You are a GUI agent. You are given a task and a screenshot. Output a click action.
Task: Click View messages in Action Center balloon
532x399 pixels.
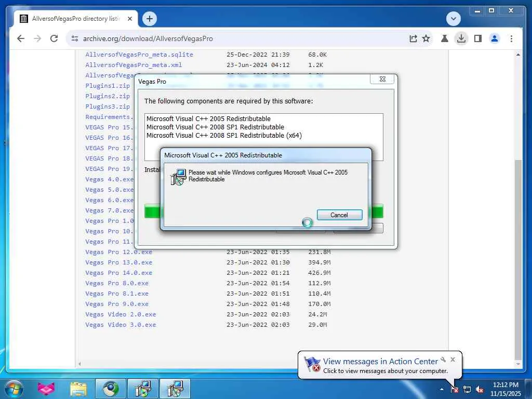380,362
